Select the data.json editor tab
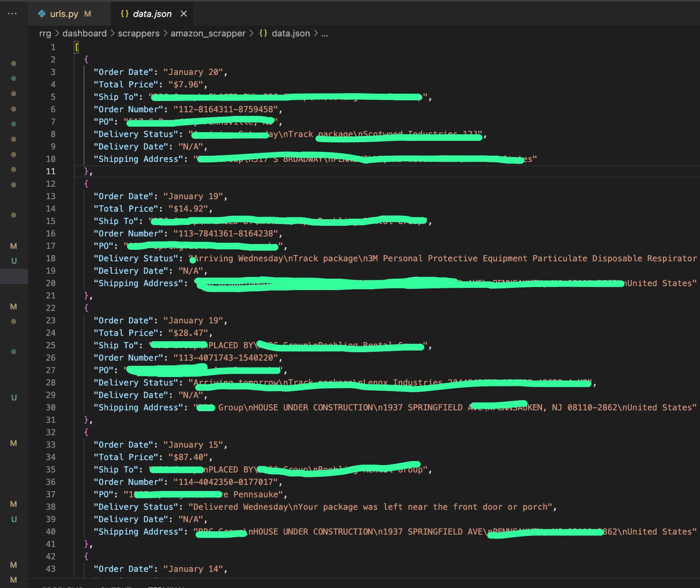This screenshot has height=588, width=700. (x=152, y=14)
